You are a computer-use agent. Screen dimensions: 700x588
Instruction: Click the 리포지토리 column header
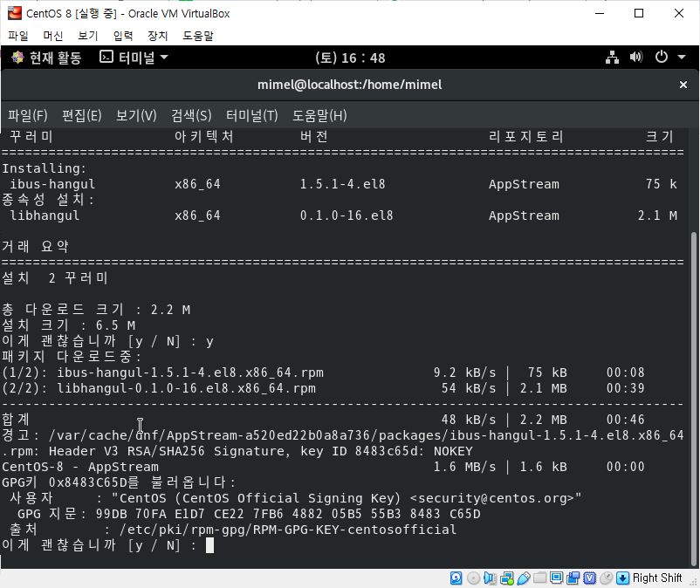pyautogui.click(x=526, y=136)
